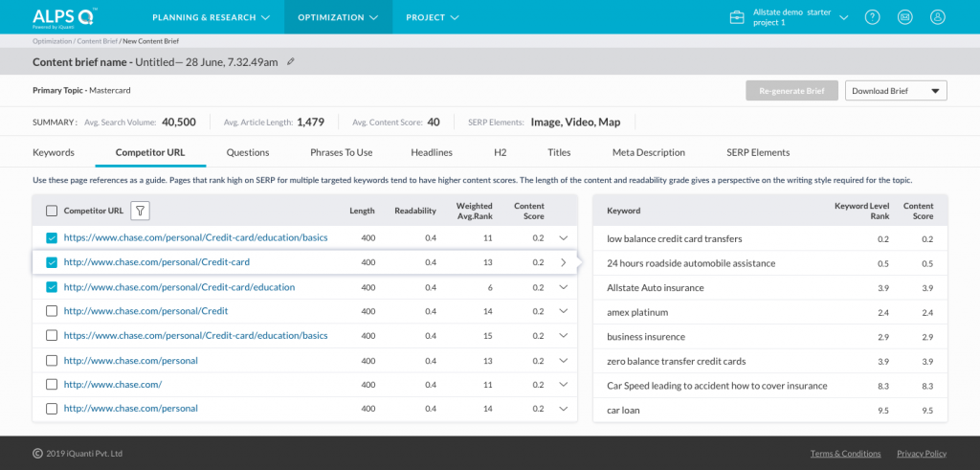Viewport: 980px width, 470px height.
Task: Click the Keyword Level Rank column header
Action: 862,211
